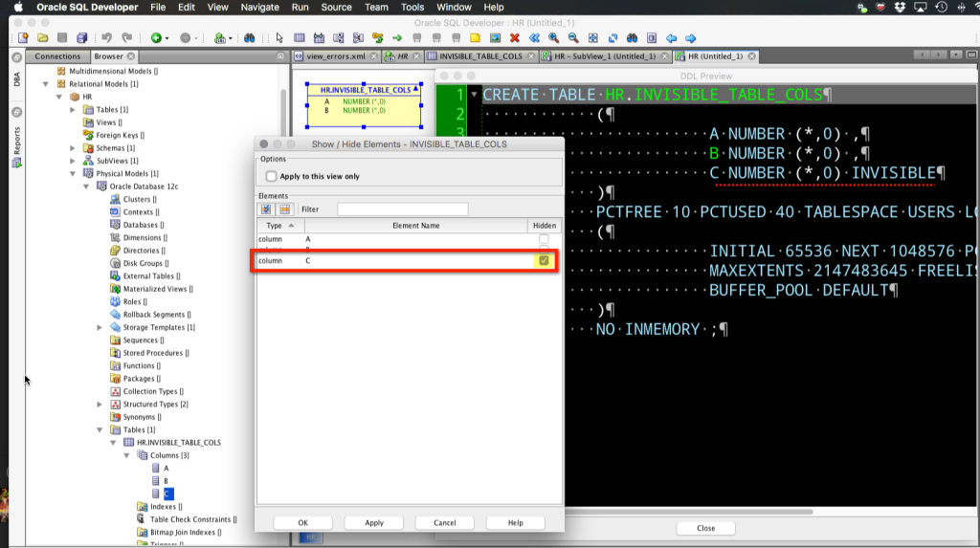Click the select-all checkmark icon beside Filter
980x548 pixels.
coord(267,209)
